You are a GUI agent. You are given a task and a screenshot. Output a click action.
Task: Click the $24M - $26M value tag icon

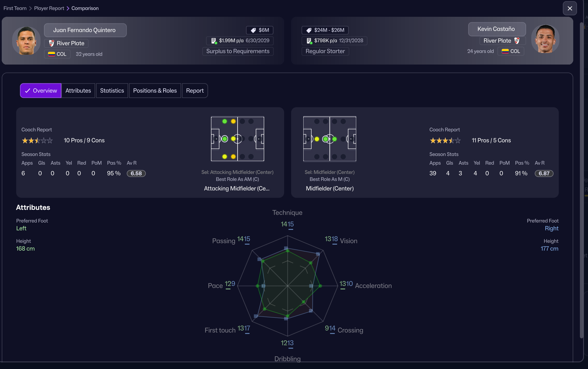(x=309, y=30)
